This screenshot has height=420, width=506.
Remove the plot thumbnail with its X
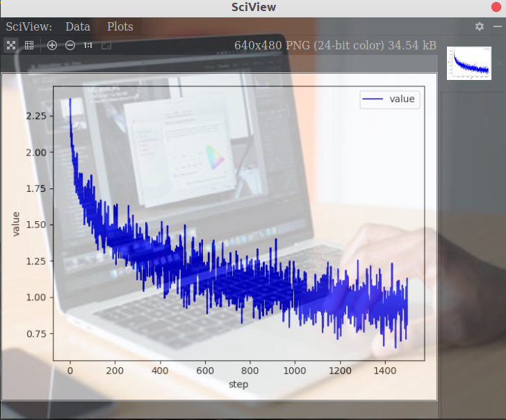pyautogui.click(x=500, y=63)
